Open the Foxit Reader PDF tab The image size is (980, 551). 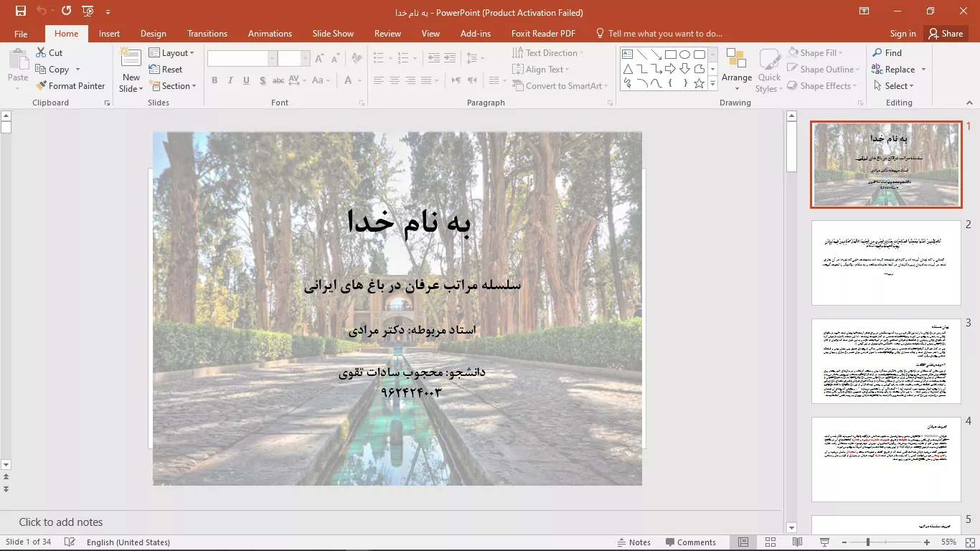pos(543,34)
